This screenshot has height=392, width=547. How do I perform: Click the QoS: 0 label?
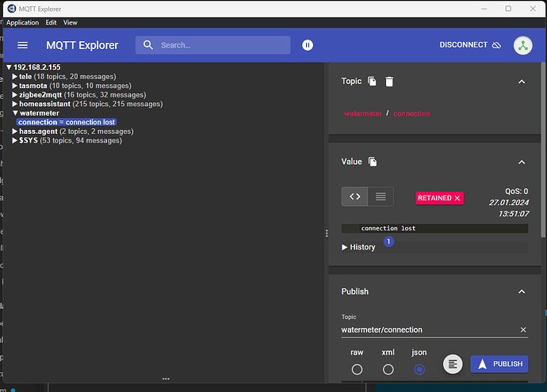517,192
